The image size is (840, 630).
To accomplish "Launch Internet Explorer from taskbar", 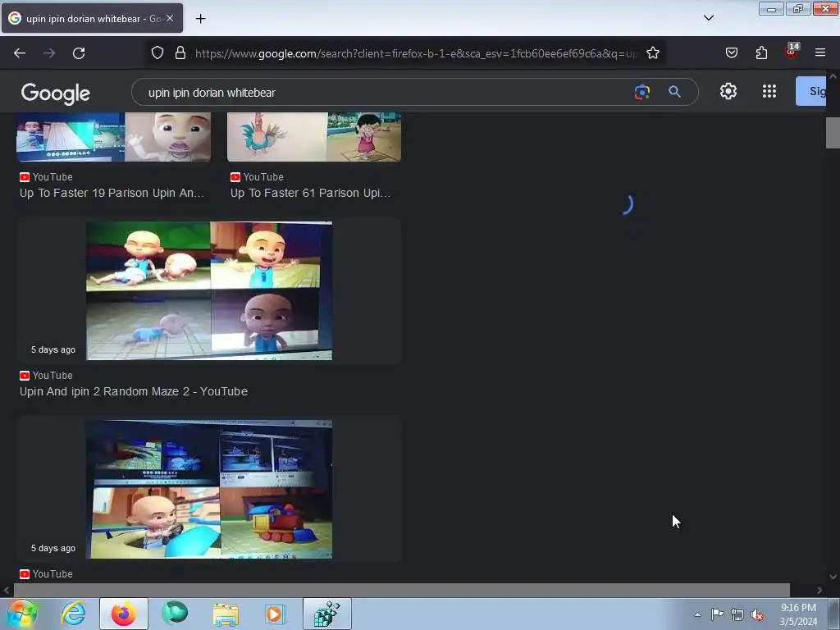I will 73,614.
